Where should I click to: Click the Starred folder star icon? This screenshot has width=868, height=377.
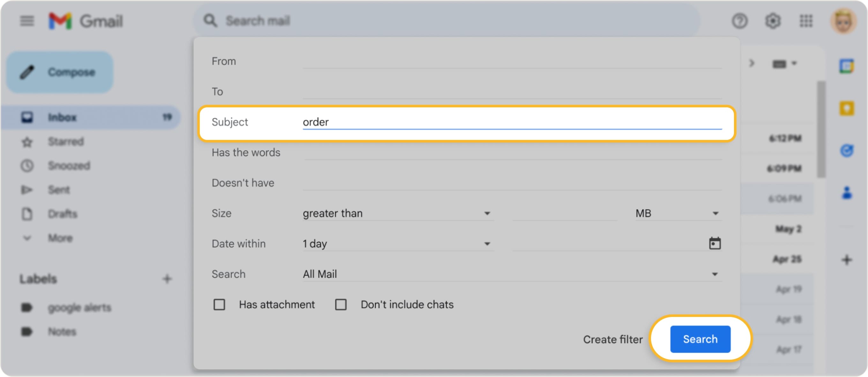coord(27,142)
